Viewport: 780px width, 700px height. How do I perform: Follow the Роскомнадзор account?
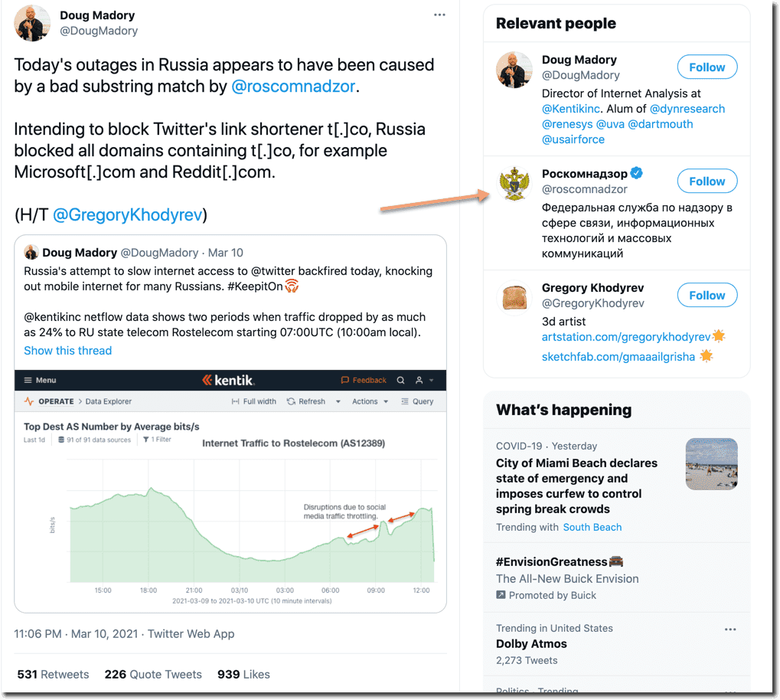pos(707,182)
